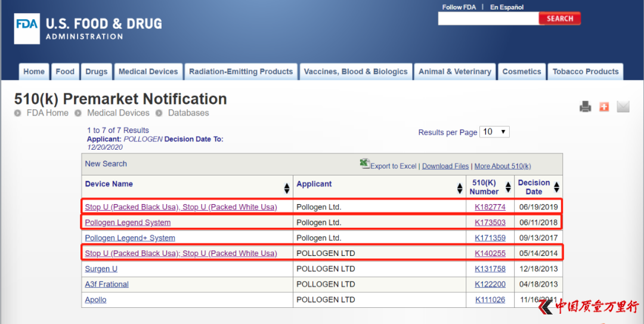Click the Download Files link
The image size is (644, 324).
(445, 166)
